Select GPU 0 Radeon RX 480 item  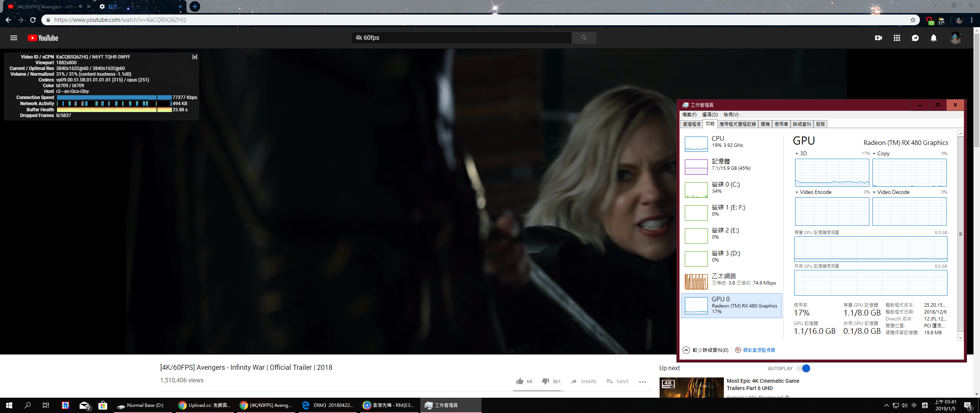(x=732, y=306)
